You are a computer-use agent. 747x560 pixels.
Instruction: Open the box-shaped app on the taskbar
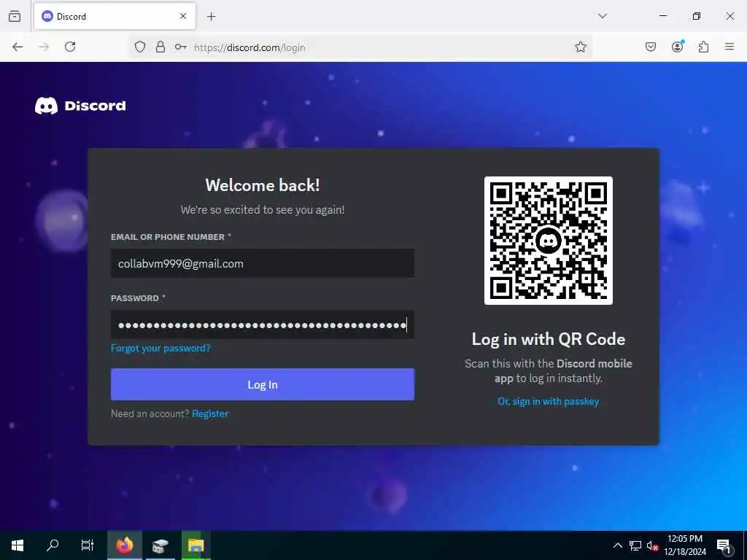point(160,545)
